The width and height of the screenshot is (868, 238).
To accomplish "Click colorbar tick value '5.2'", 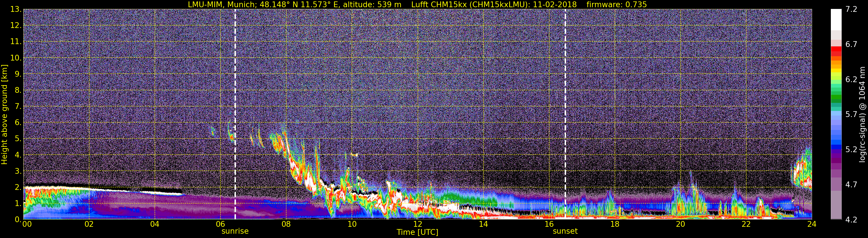I will pyautogui.click(x=851, y=149).
